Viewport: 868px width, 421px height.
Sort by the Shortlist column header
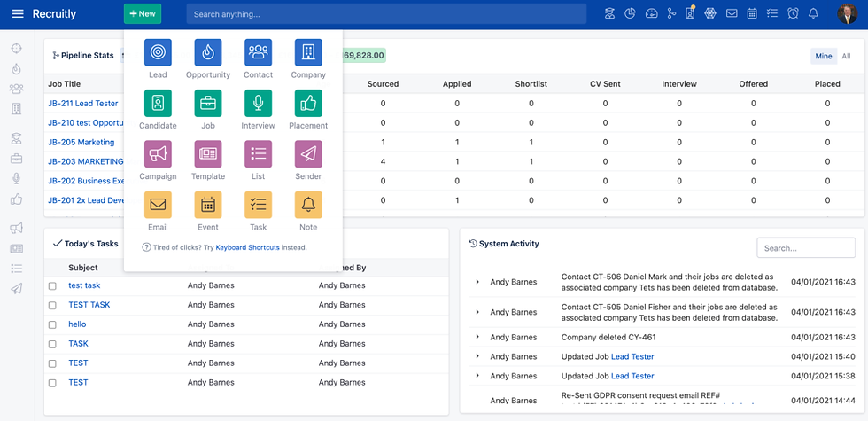click(x=531, y=84)
